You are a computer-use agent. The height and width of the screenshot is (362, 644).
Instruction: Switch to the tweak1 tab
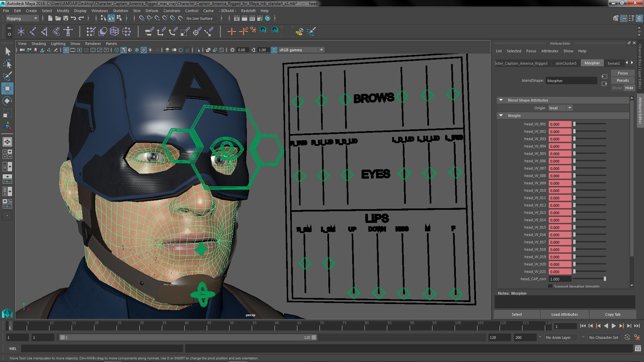click(613, 63)
